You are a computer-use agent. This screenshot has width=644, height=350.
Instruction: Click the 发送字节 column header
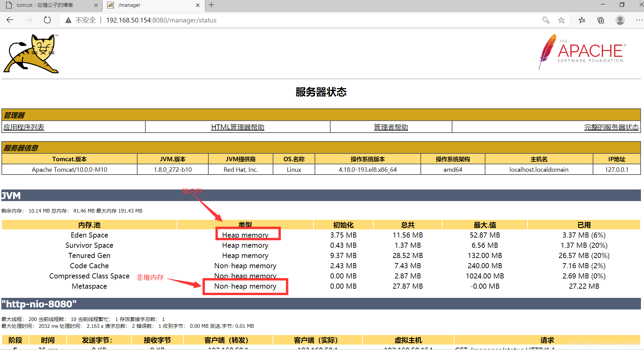coord(99,340)
